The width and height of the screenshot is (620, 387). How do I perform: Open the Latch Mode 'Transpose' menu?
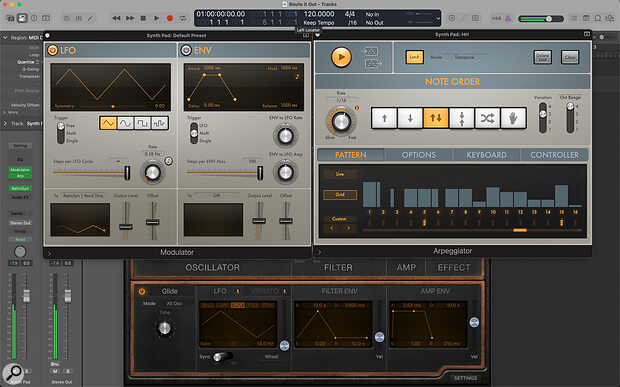(x=464, y=57)
